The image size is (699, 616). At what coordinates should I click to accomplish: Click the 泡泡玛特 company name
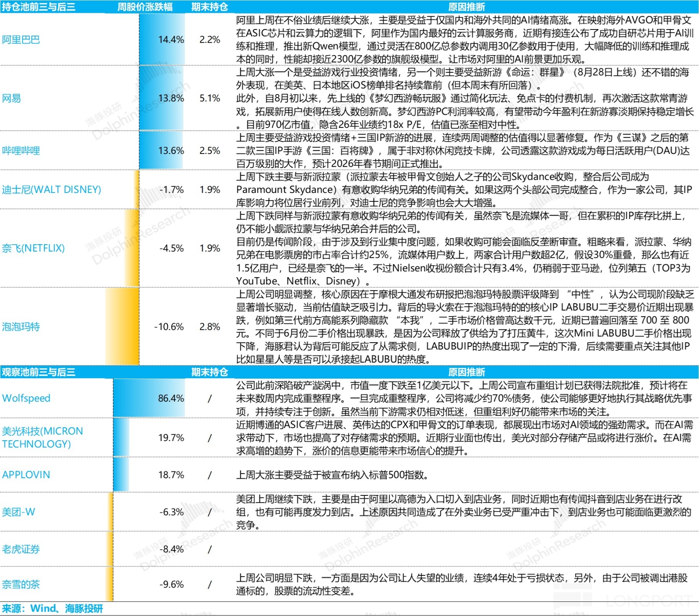[21, 327]
